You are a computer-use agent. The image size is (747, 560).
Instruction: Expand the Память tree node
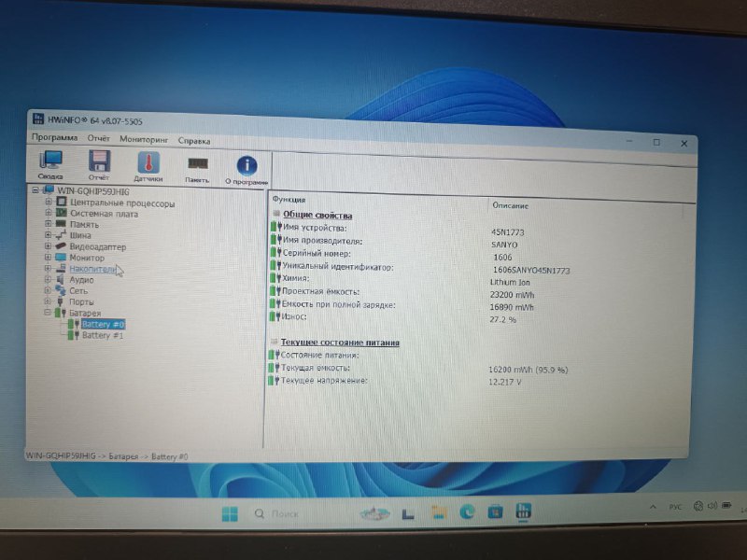pyautogui.click(x=49, y=223)
